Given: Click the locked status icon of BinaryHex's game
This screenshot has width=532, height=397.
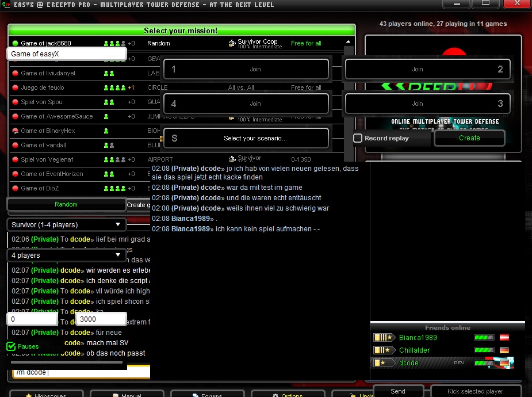Looking at the screenshot, I should tap(16, 131).
